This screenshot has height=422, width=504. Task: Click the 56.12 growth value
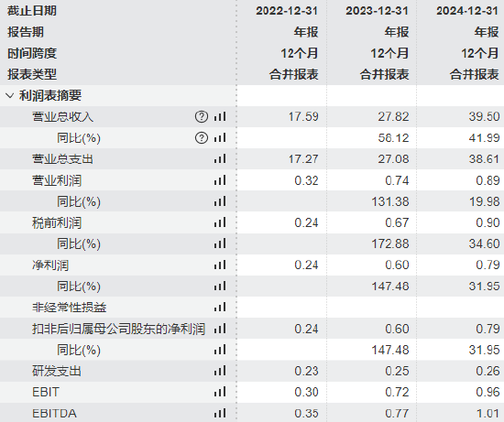[x=393, y=138]
